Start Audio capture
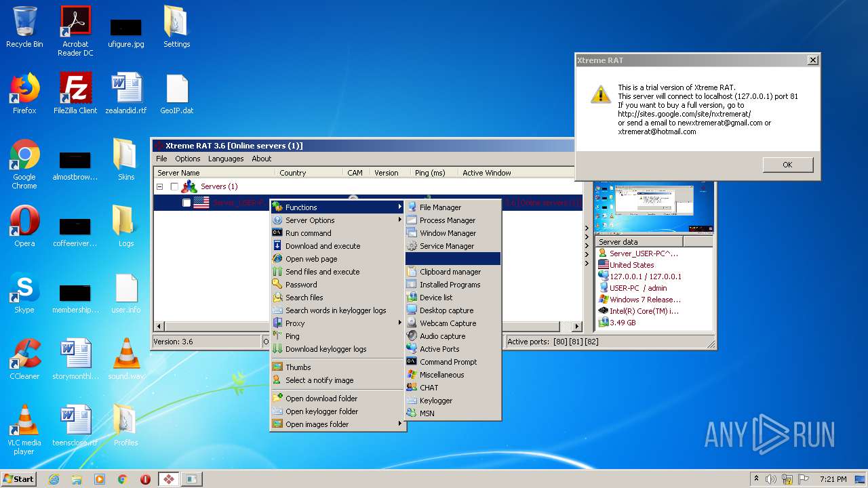 point(452,336)
